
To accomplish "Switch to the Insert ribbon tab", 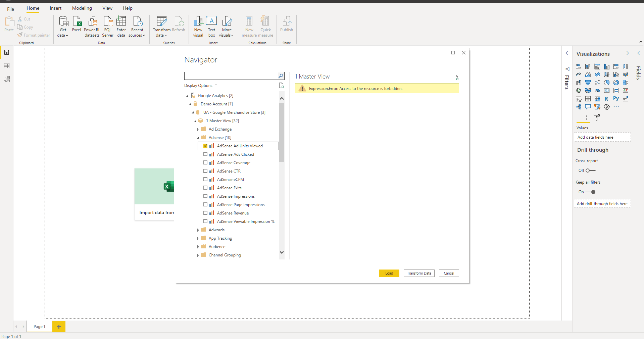I will [56, 8].
